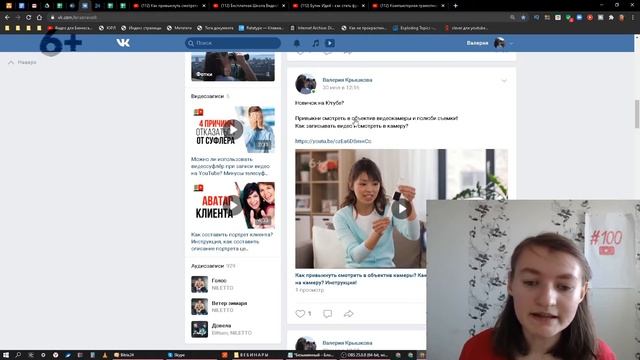640x360 pixels.
Task: Click the artist name under 'Голос'
Action: pyautogui.click(x=222, y=288)
